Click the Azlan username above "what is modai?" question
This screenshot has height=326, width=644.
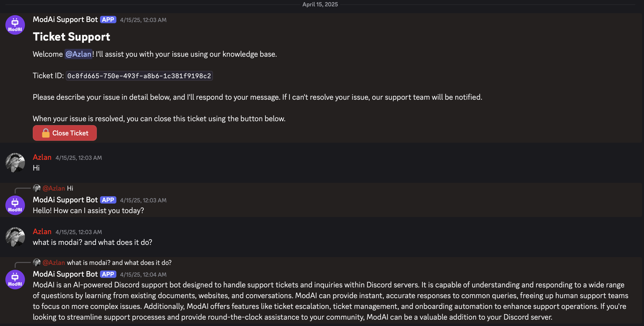(42, 232)
